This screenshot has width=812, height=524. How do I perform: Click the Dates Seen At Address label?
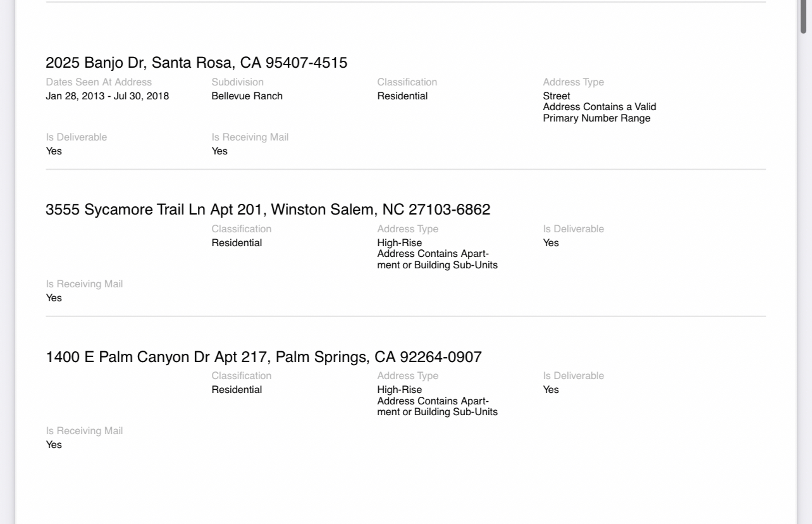pos(99,82)
